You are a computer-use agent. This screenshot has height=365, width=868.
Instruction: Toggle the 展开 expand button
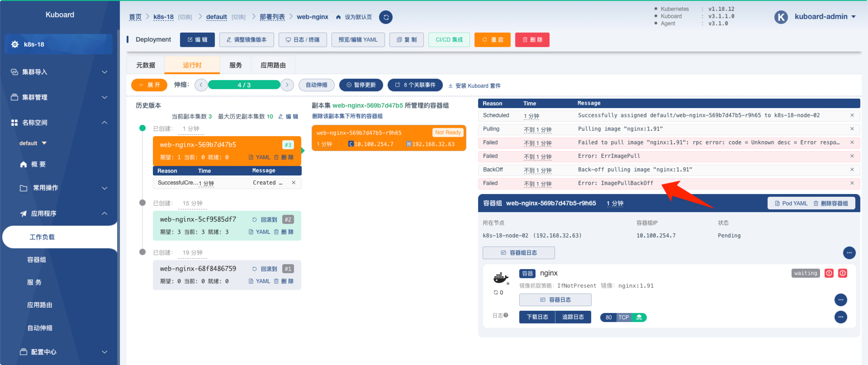click(x=149, y=85)
